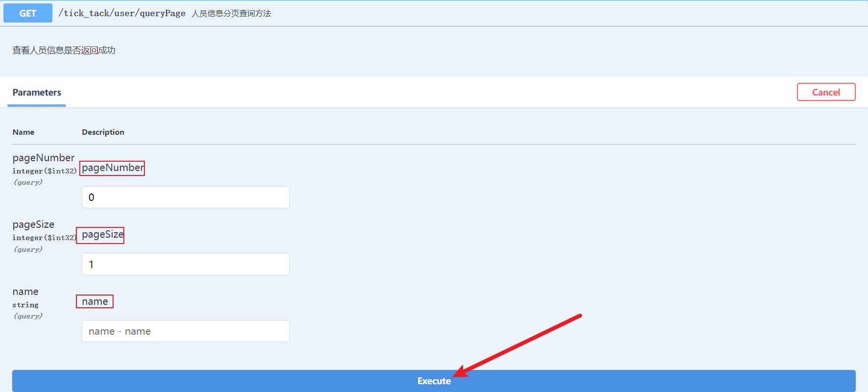Click the pageNumber parameter name label

point(44,158)
